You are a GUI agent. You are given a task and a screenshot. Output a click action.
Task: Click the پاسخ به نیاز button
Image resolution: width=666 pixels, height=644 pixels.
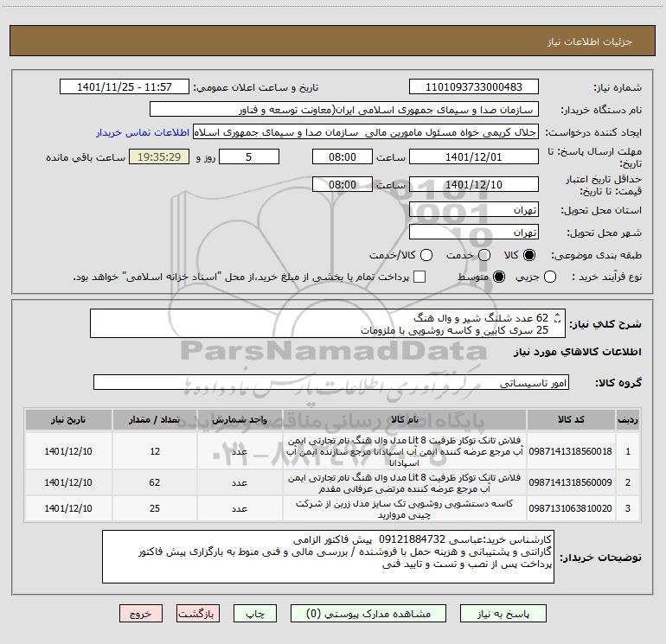[x=503, y=614]
